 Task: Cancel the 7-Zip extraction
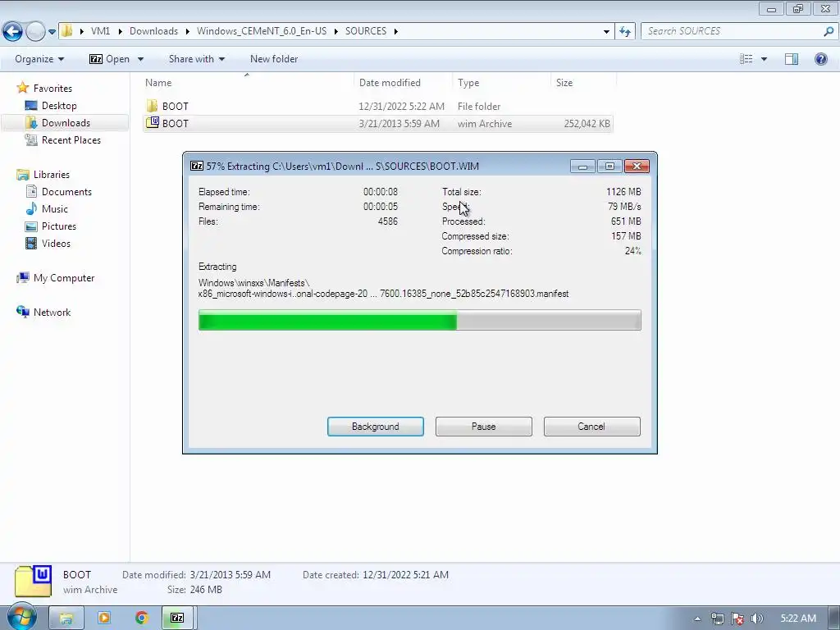592,427
